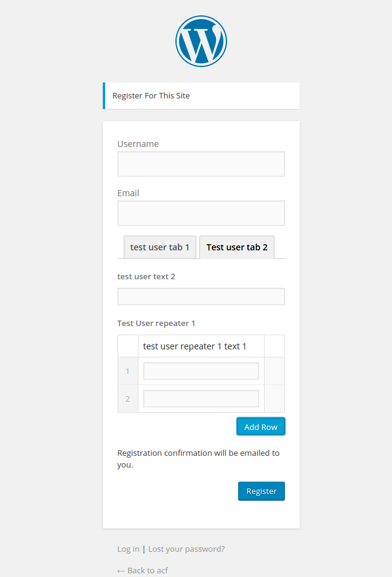
Task: Open the Log in link
Action: pos(127,549)
